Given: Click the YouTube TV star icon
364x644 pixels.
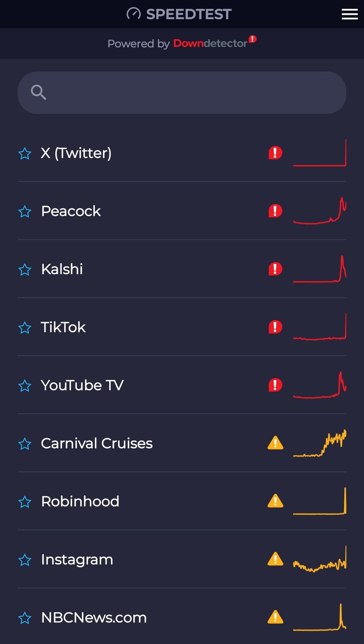Looking at the screenshot, I should tap(25, 386).
